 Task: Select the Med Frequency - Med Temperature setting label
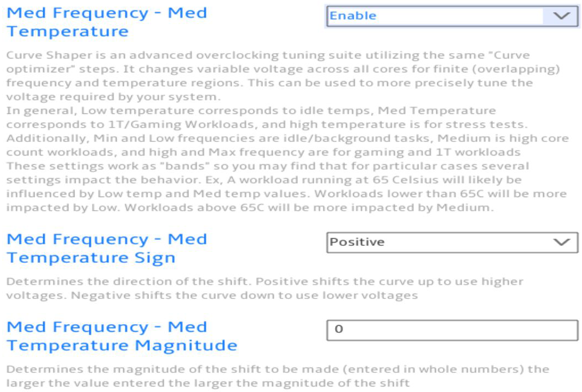(x=107, y=22)
